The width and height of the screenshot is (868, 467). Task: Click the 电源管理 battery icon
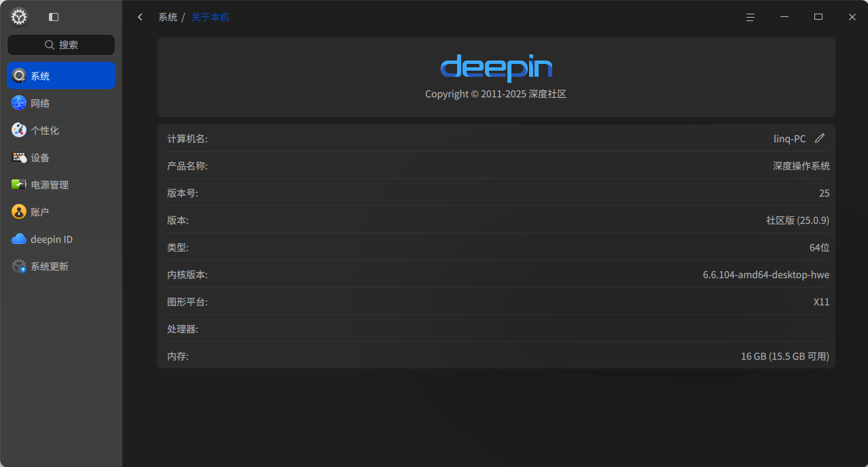point(19,185)
